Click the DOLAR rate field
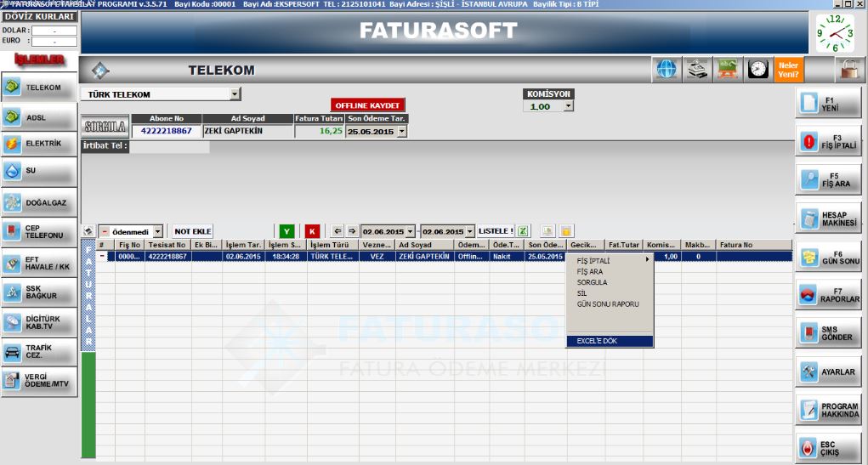Screen dimensions: 868x465 pos(54,31)
